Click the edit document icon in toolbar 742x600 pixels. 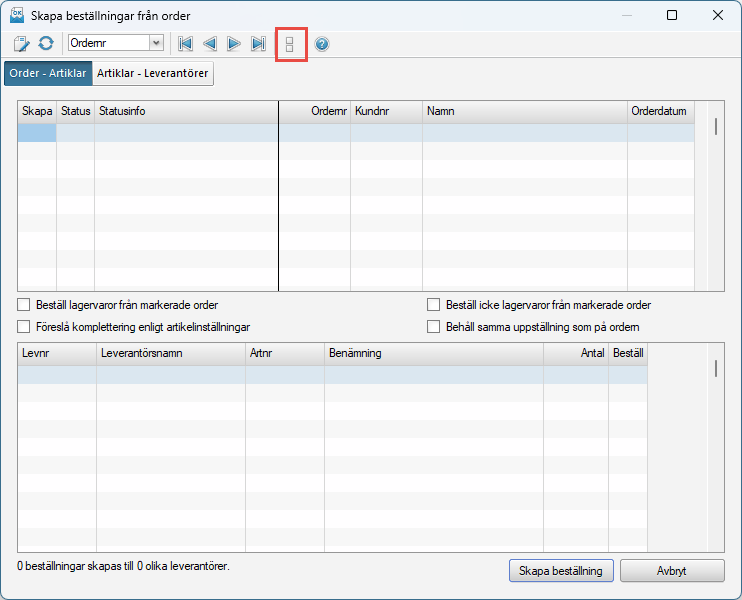pyautogui.click(x=22, y=44)
